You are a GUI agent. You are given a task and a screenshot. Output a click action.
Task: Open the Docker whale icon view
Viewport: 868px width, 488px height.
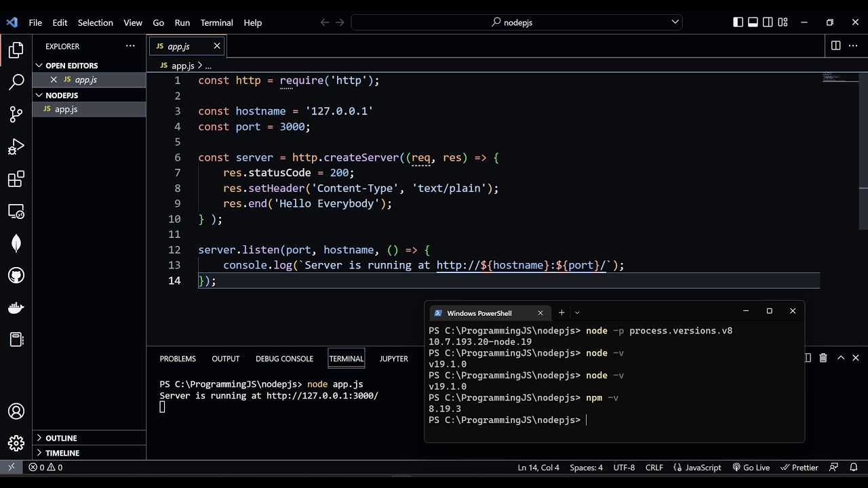click(x=16, y=308)
